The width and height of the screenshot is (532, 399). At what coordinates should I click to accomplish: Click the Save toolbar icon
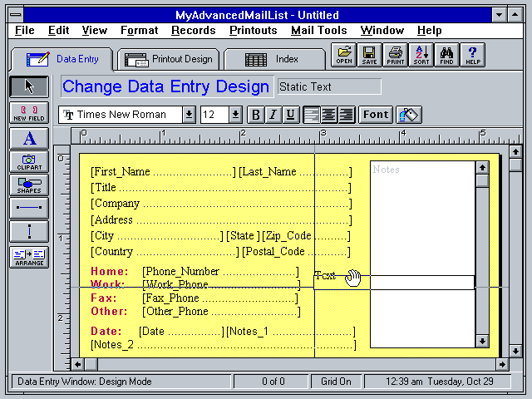pyautogui.click(x=369, y=55)
